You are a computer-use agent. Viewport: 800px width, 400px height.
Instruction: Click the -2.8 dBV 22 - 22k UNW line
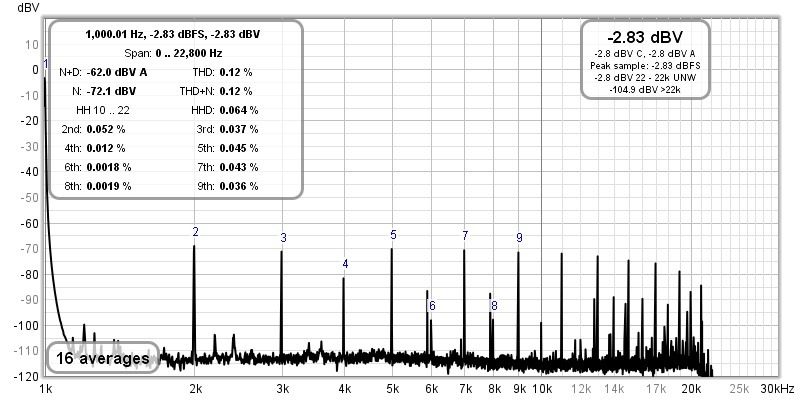point(645,78)
